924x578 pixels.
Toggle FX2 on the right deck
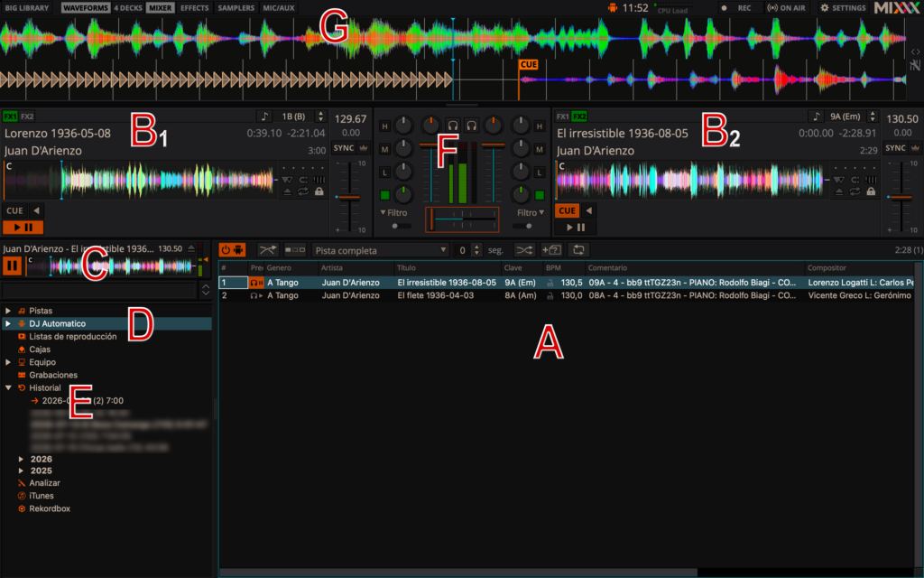(x=579, y=117)
